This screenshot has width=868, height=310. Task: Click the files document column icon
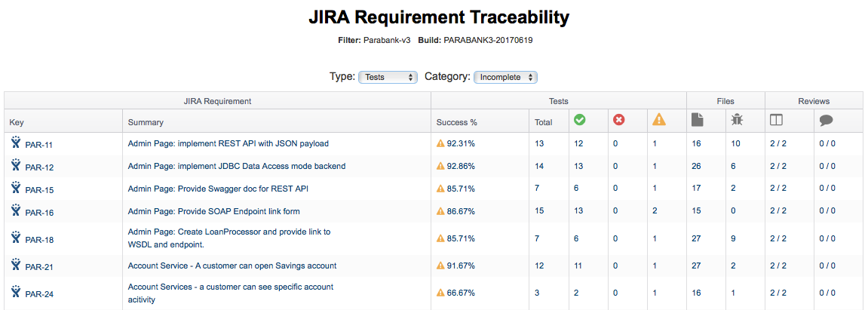tap(698, 120)
